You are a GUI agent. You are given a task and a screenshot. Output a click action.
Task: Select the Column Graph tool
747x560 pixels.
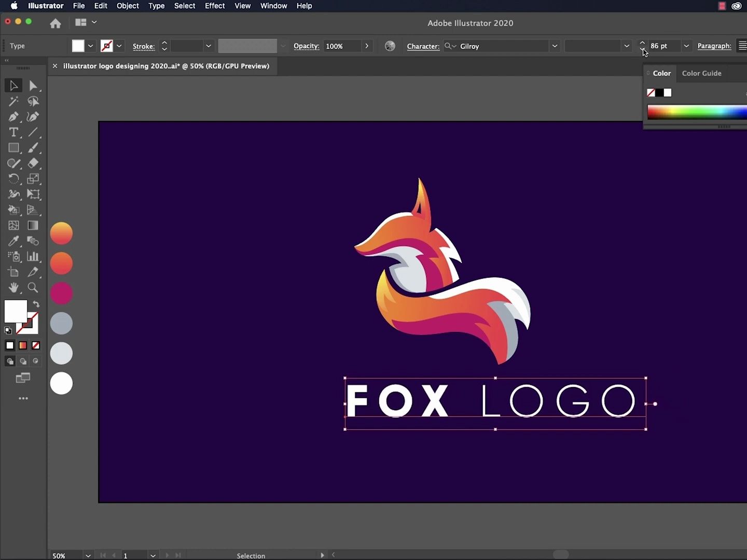click(33, 257)
